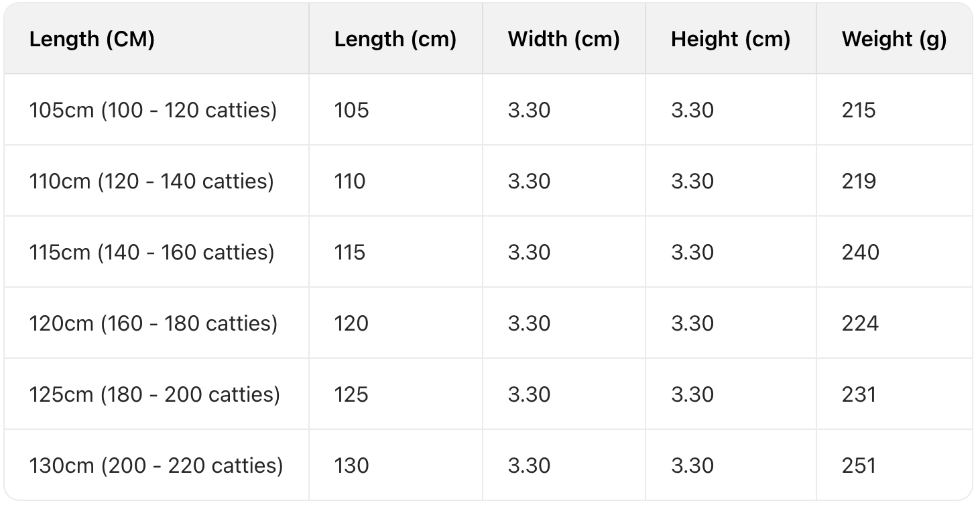Screen dimensions: 980x507
Task: Click the height 3.30 cell in the 130cm row
Action: tap(692, 465)
